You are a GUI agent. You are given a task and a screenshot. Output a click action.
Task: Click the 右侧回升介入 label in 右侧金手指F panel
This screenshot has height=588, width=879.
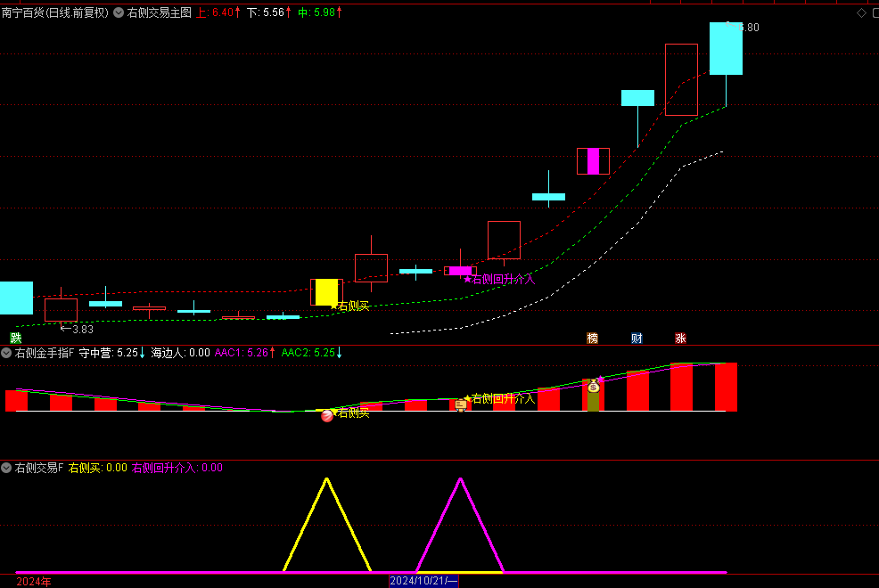coord(503,399)
